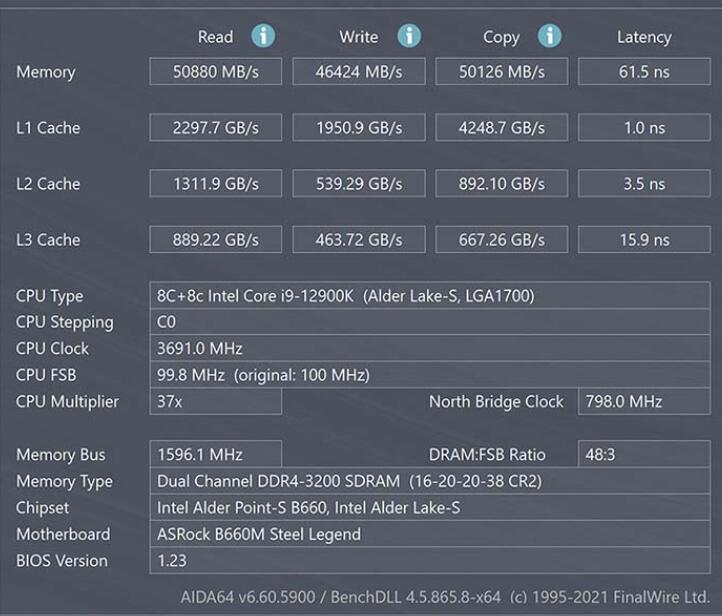Select the Memory Read result field
The height and width of the screenshot is (616, 722).
point(215,72)
